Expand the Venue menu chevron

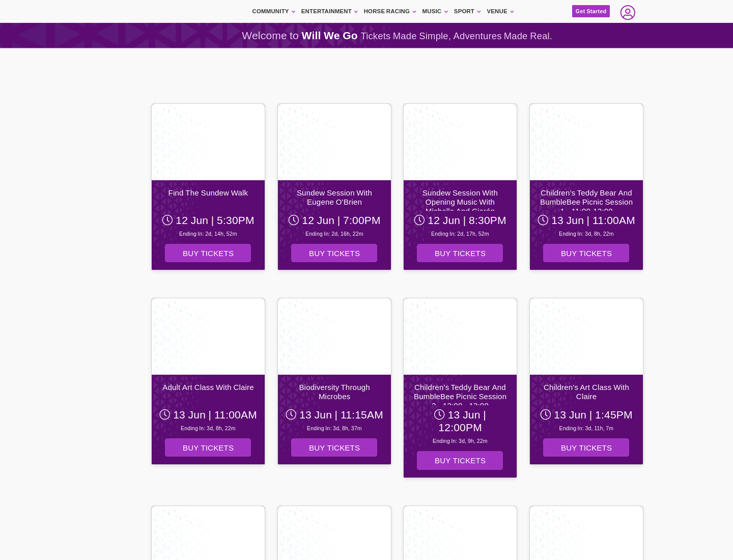512,12
